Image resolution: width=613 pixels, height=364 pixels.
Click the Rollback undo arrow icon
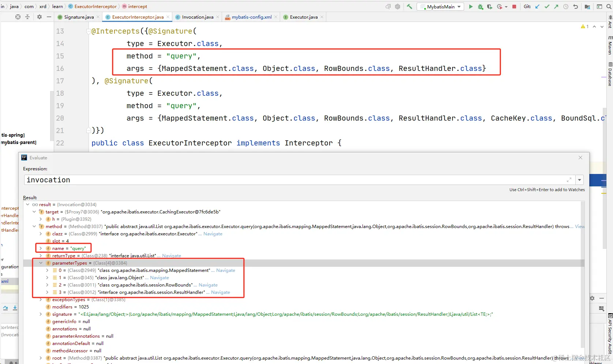tap(575, 7)
